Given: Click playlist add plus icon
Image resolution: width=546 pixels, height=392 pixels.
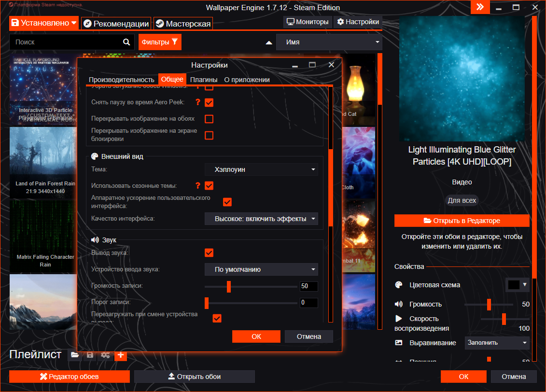Looking at the screenshot, I should coord(121,355).
